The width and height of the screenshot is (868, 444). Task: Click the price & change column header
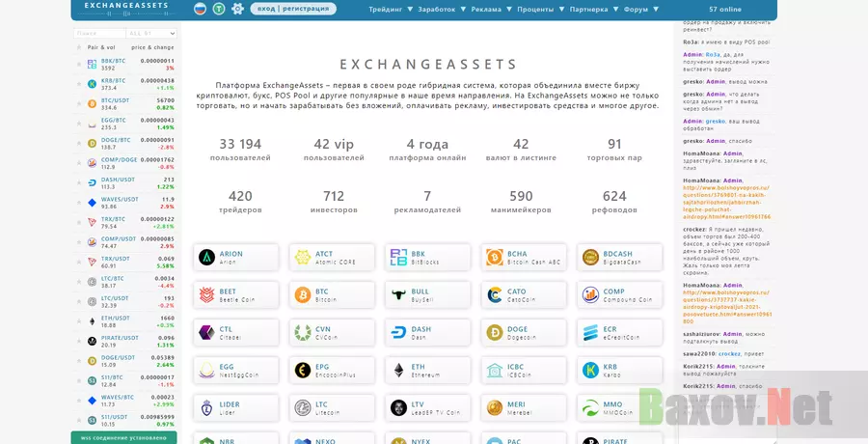point(152,47)
